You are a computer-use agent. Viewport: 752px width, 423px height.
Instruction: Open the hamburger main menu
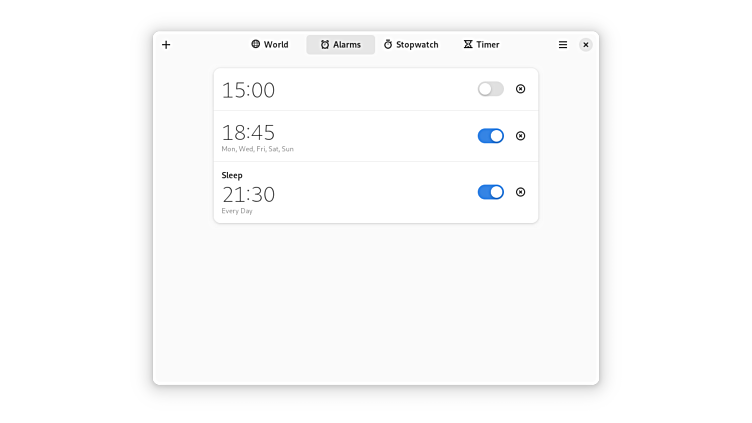point(563,45)
